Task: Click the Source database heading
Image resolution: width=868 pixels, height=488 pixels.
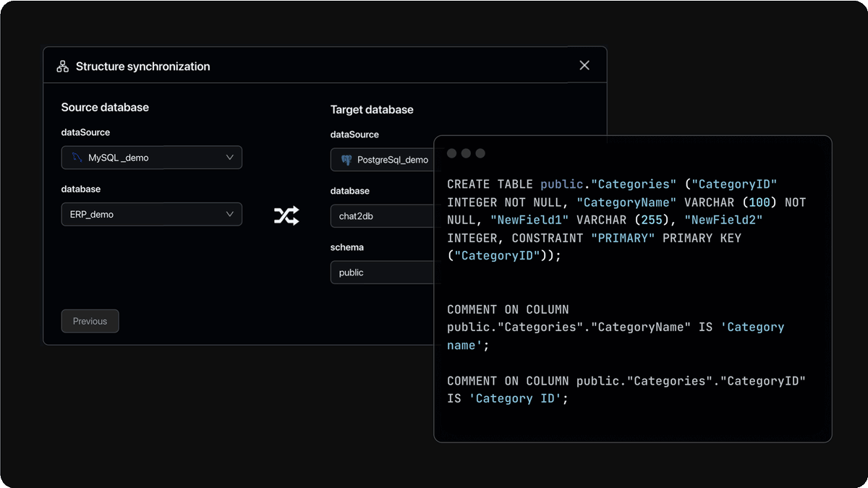Action: pos(105,107)
